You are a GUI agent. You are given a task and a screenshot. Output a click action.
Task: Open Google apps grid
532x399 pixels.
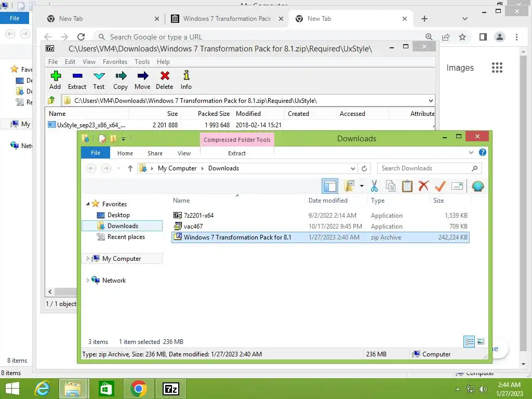click(497, 68)
